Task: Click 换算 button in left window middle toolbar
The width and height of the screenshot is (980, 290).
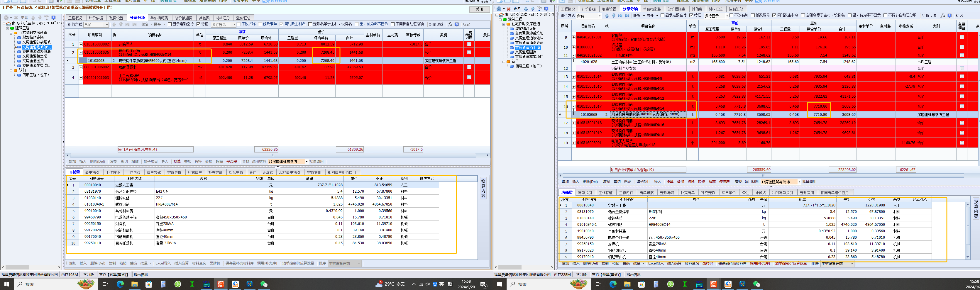Action: (x=177, y=162)
